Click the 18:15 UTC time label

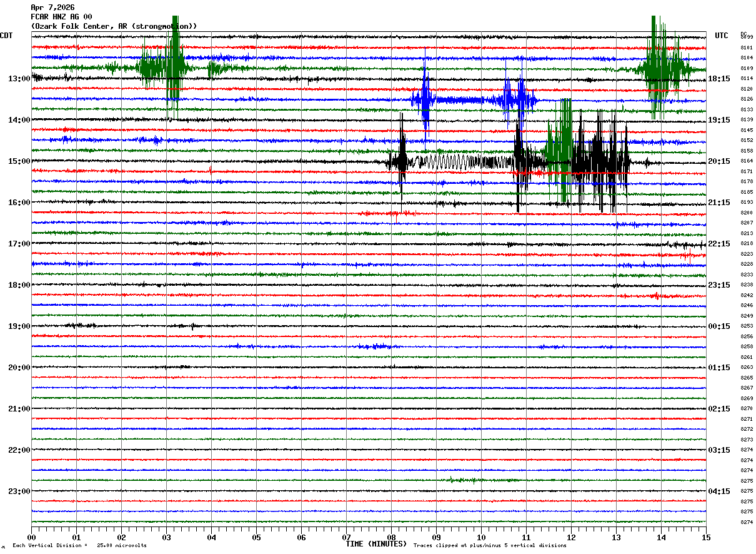coord(719,79)
